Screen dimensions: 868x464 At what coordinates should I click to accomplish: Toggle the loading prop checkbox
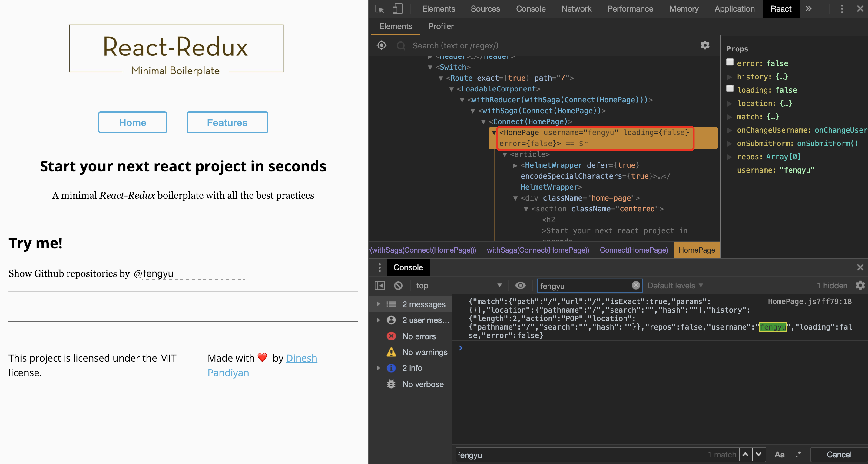tap(730, 89)
